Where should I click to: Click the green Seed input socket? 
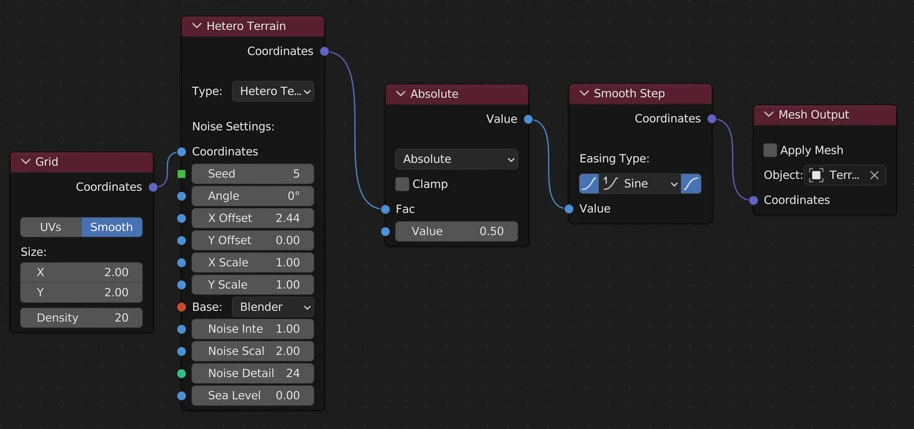(x=181, y=174)
